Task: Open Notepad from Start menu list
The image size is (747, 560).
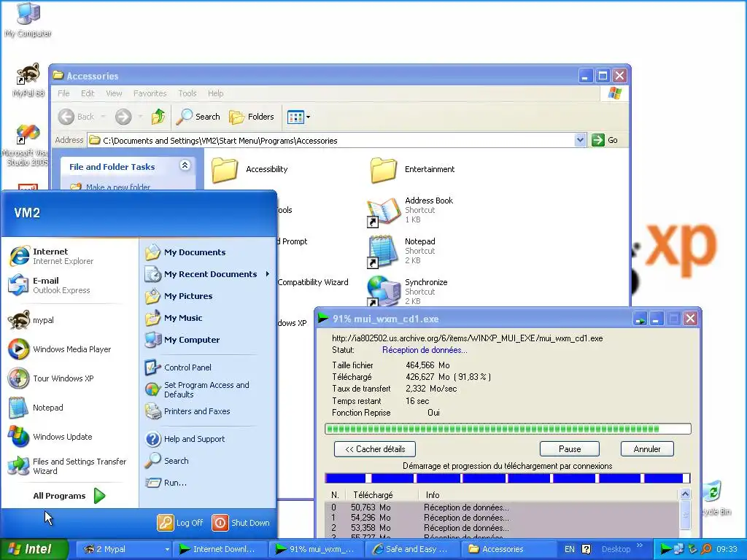Action: tap(36, 408)
